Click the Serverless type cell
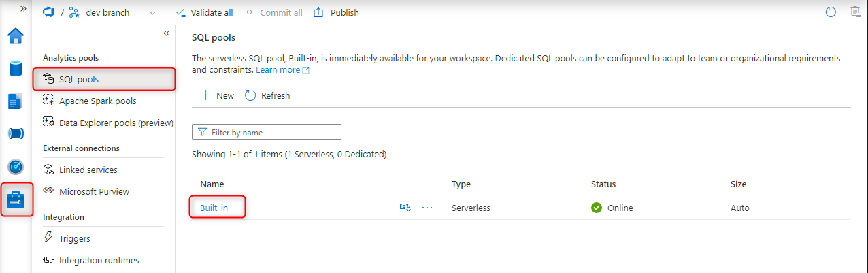The image size is (868, 273). [471, 208]
